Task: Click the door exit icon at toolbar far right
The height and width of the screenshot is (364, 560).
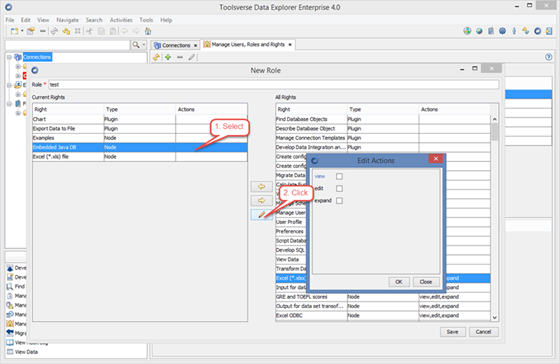Action: pyautogui.click(x=549, y=31)
